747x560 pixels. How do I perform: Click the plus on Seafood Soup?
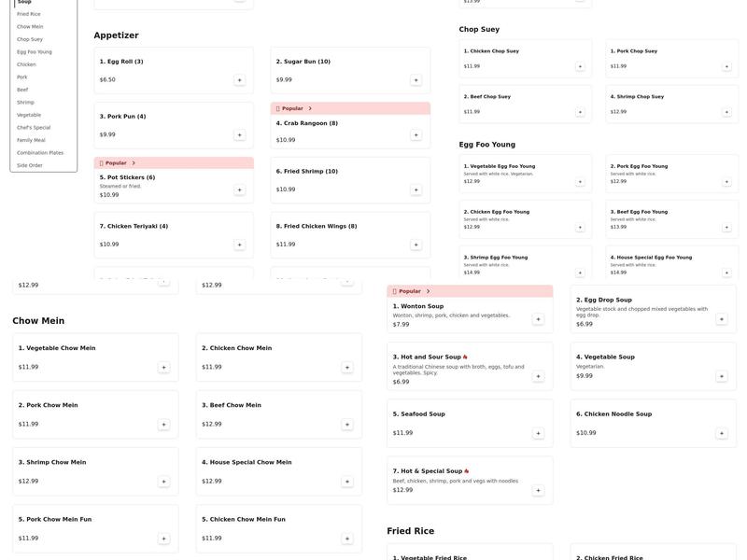click(538, 433)
